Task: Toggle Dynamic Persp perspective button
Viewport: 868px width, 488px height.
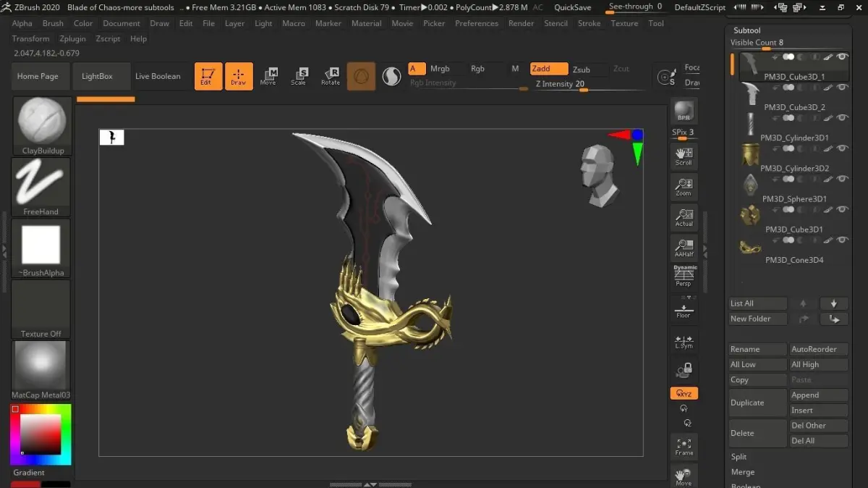Action: pos(684,276)
